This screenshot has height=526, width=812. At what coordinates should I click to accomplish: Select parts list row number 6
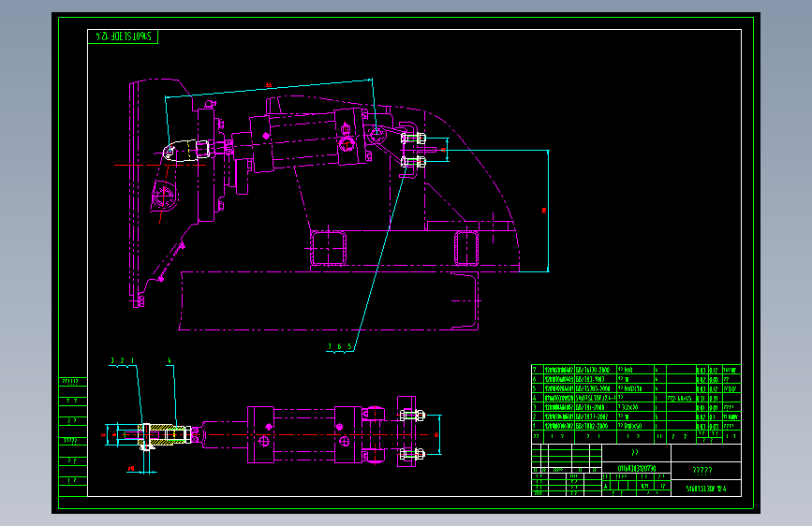pyautogui.click(x=636, y=379)
